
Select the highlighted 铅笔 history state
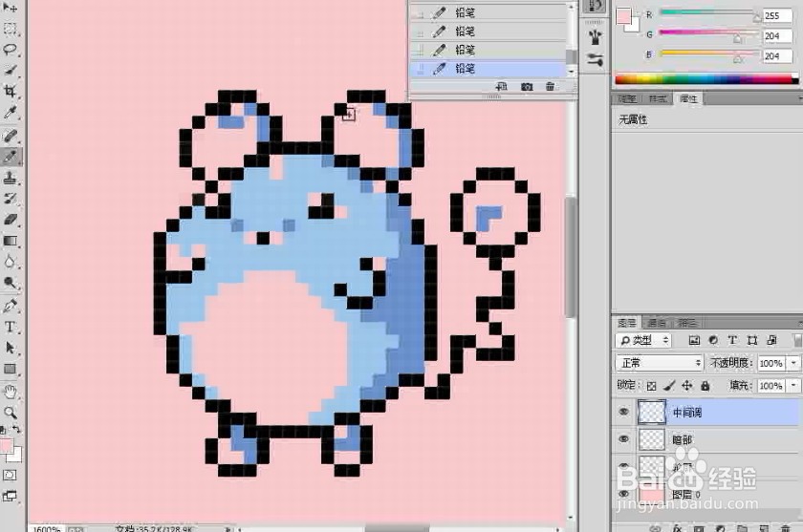(488, 69)
